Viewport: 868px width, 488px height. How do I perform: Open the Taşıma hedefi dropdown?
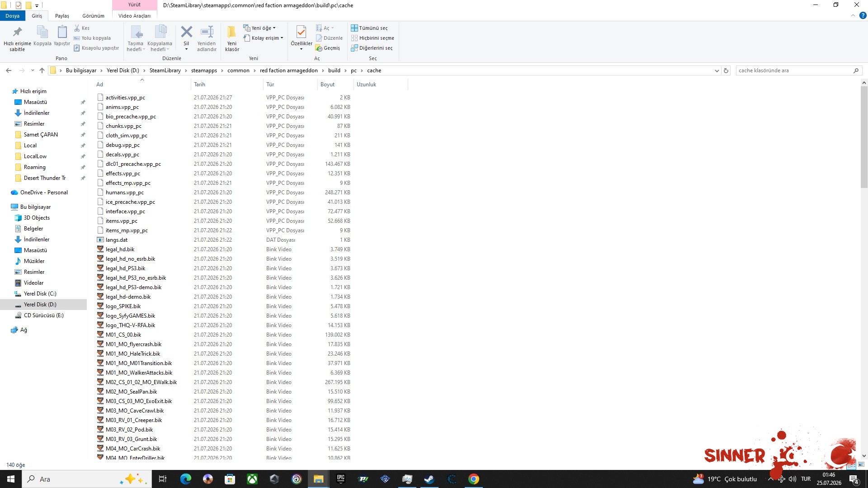[x=136, y=38]
